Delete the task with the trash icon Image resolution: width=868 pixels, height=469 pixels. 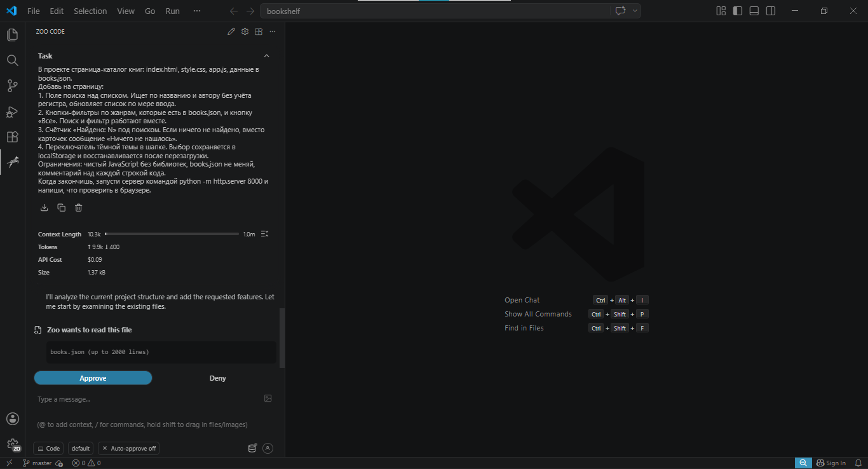tap(79, 208)
